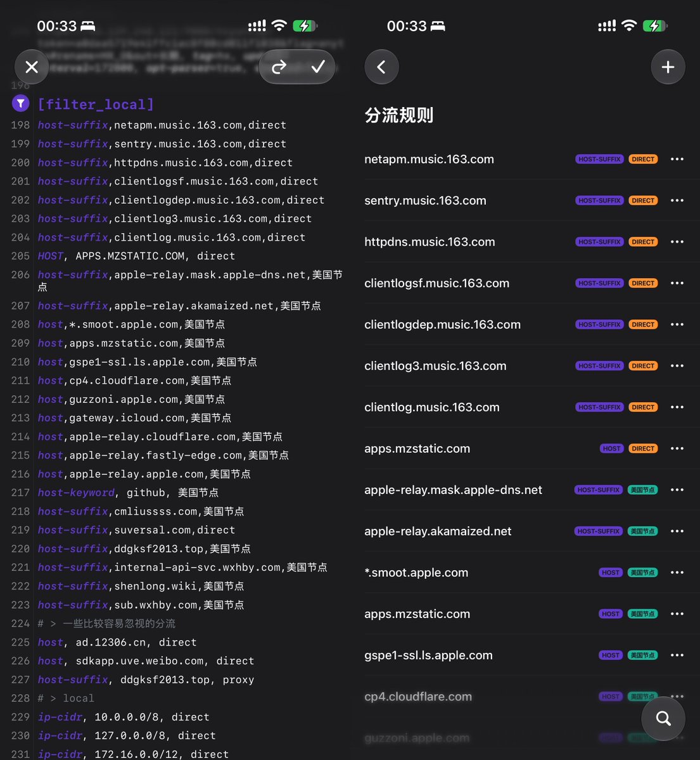
Task: Open more options for netapm.music.163.com
Action: 677,159
